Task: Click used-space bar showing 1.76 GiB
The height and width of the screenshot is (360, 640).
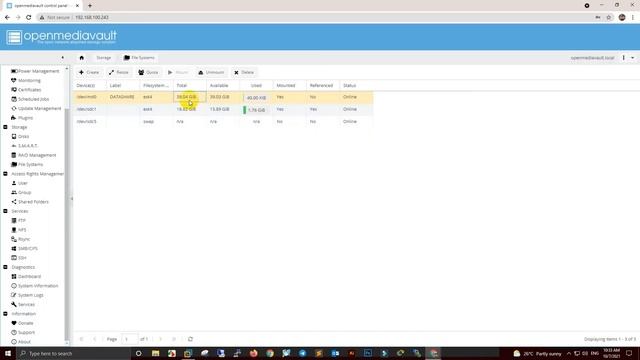Action: tap(255, 110)
